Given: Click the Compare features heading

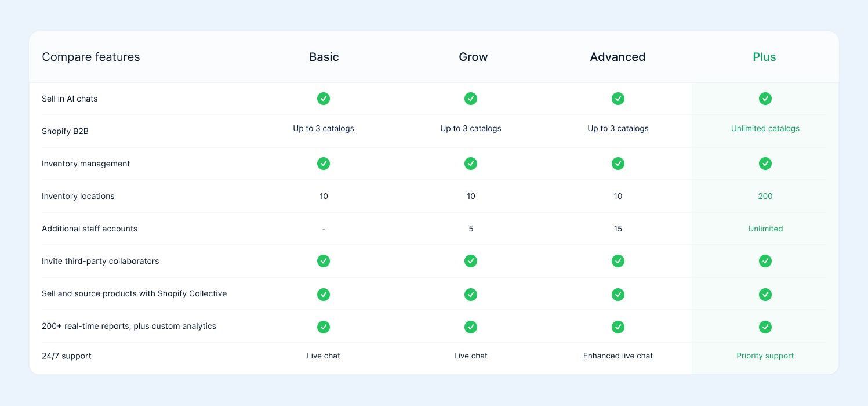Looking at the screenshot, I should tap(91, 57).
